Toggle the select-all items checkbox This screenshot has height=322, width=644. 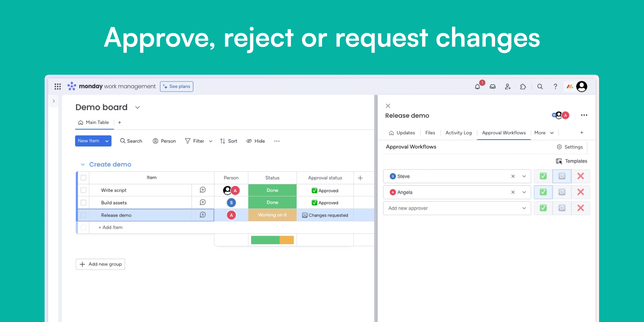[84, 178]
